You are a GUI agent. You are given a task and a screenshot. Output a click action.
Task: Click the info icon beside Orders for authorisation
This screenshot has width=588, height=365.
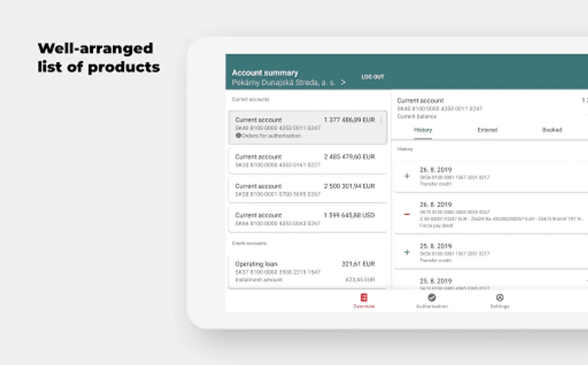pyautogui.click(x=238, y=135)
